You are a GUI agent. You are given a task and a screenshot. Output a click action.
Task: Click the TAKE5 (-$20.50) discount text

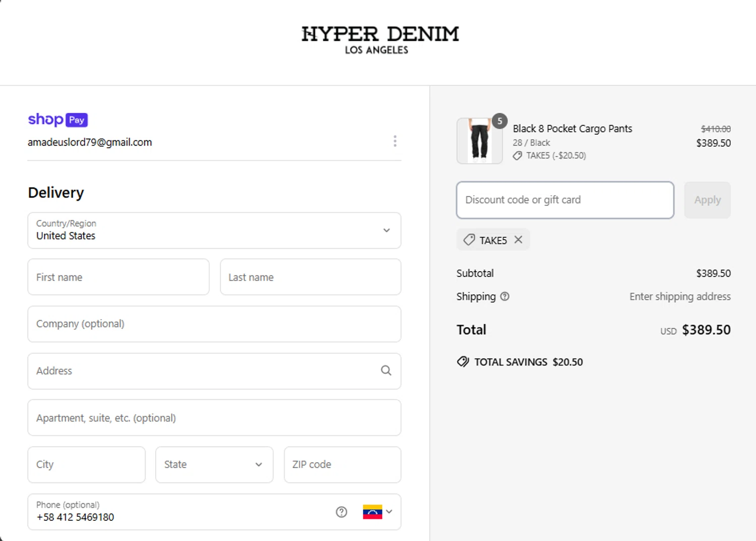[556, 156]
